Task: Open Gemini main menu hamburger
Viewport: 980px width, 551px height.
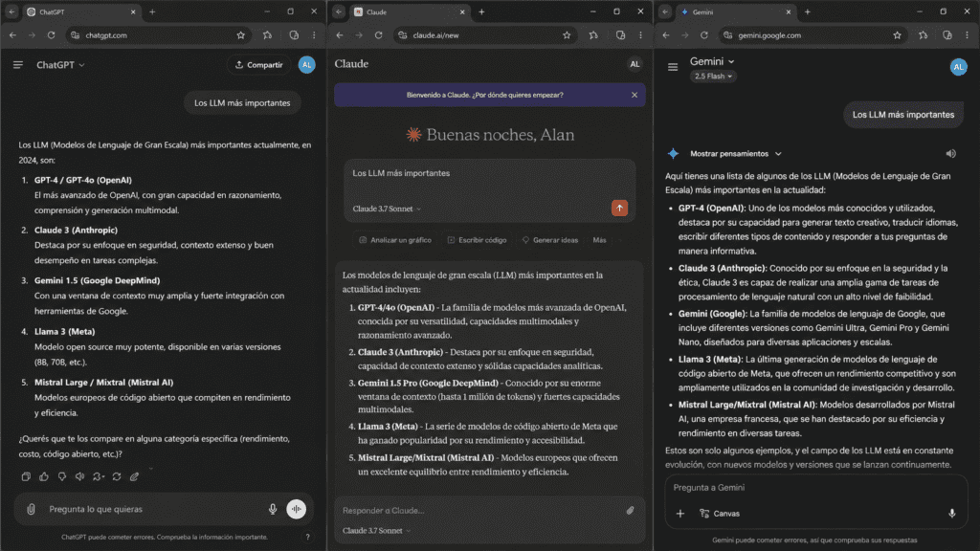Action: [x=673, y=67]
